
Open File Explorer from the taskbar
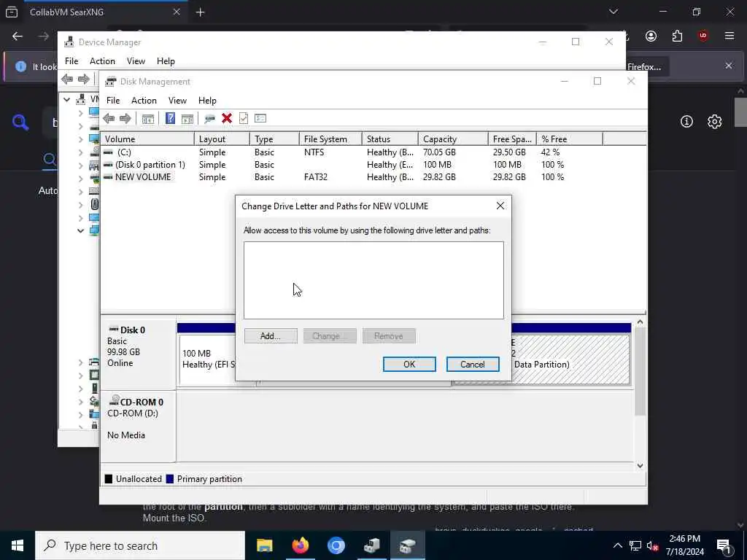[x=264, y=545]
